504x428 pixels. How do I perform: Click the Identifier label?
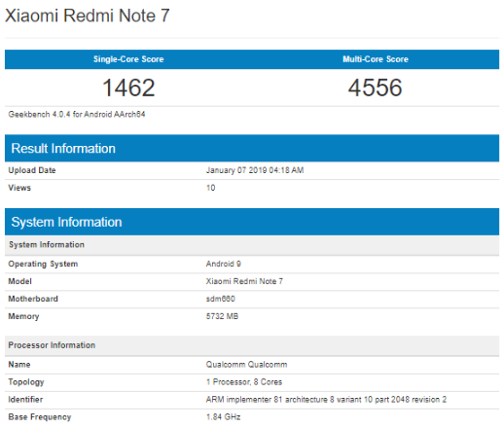25,400
